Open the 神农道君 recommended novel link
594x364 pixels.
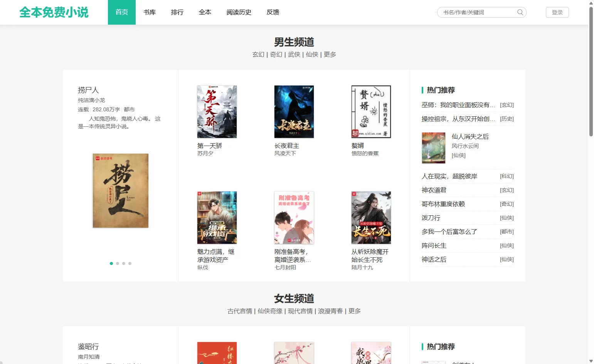pos(434,190)
